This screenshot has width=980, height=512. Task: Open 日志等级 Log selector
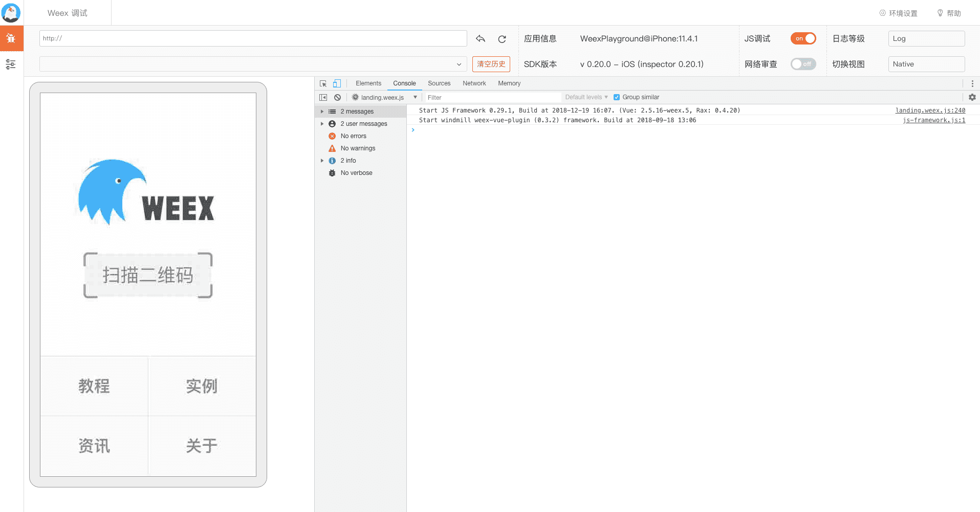(x=926, y=38)
